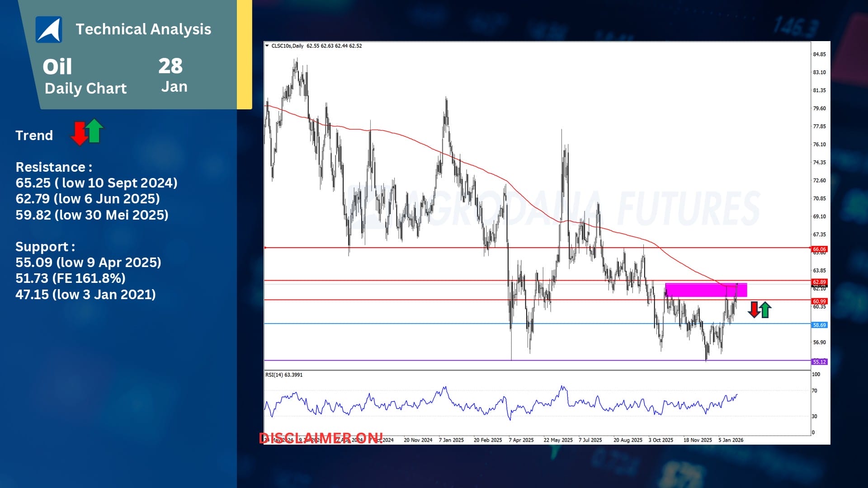Viewport: 868px width, 488px height.
Task: Click the blue 58.69 price label
Action: [819, 325]
